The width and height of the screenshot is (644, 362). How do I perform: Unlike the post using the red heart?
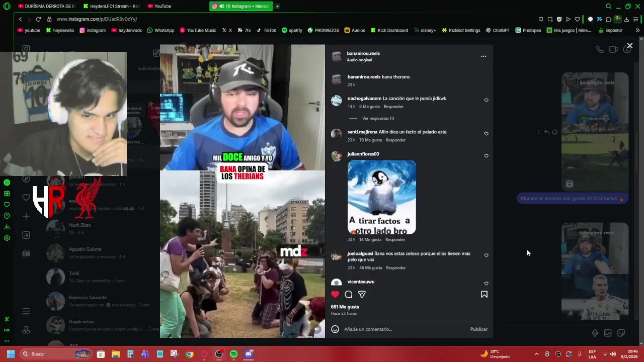click(335, 294)
